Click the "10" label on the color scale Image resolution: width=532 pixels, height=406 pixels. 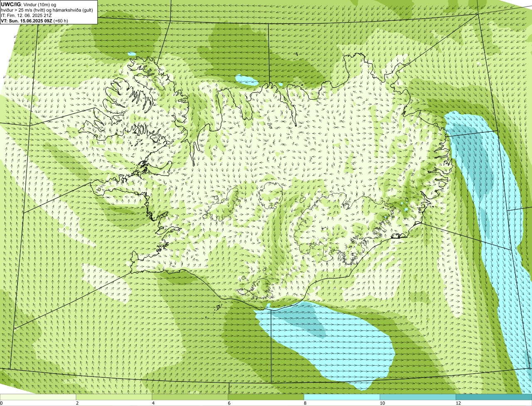pos(382,403)
